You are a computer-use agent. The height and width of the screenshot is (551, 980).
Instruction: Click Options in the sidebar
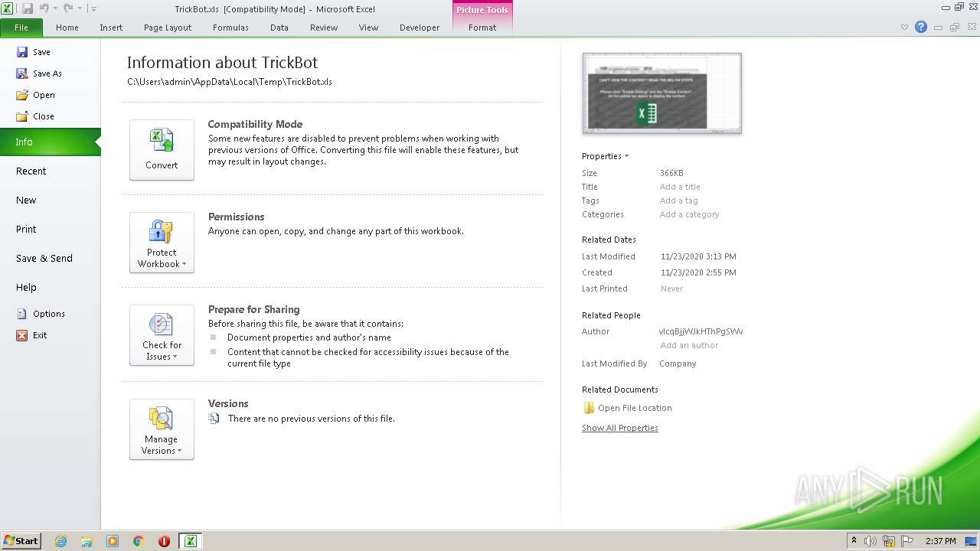(41, 314)
